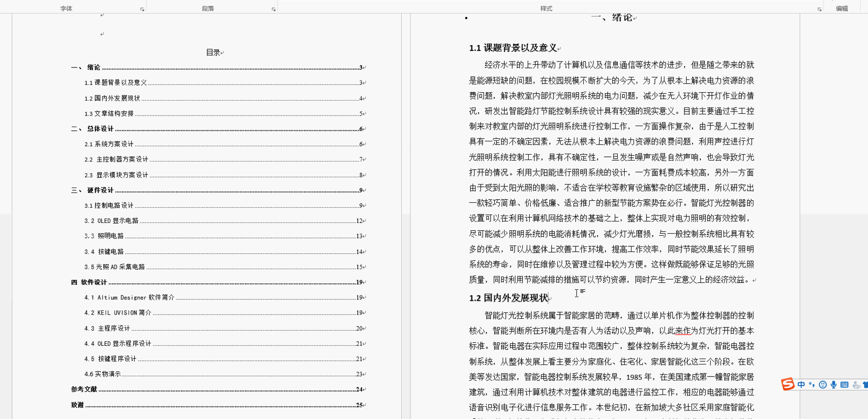Jump to TOC entry 1.1 课题背景以及意义
The image size is (868, 419).
click(225, 83)
